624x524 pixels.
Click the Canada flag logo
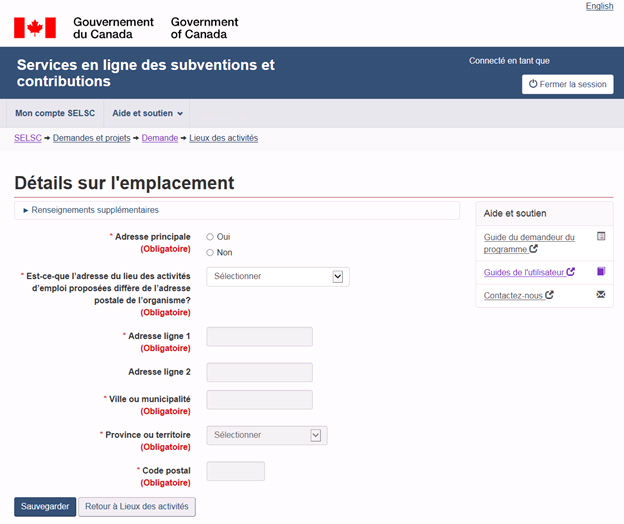click(35, 27)
